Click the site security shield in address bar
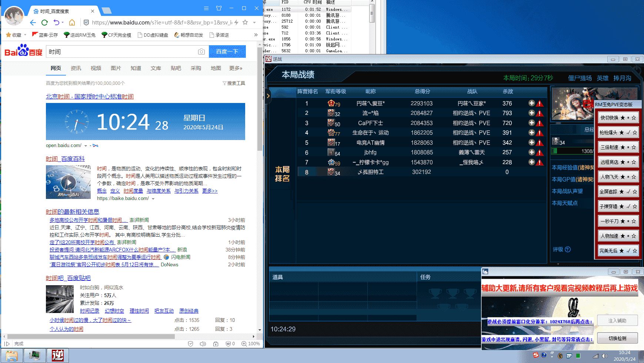644x363 pixels. pyautogui.click(x=86, y=23)
